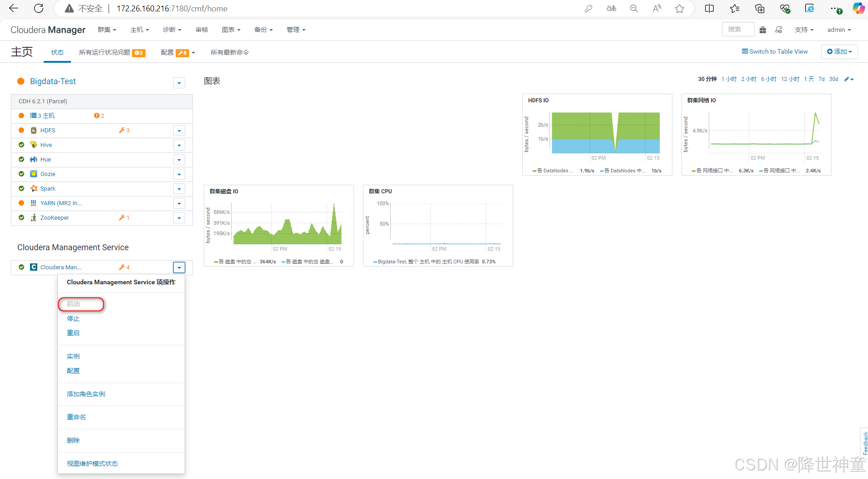Screen dimensions: 868x479
Task: Select 重启 in the service actions menu
Action: 73,333
